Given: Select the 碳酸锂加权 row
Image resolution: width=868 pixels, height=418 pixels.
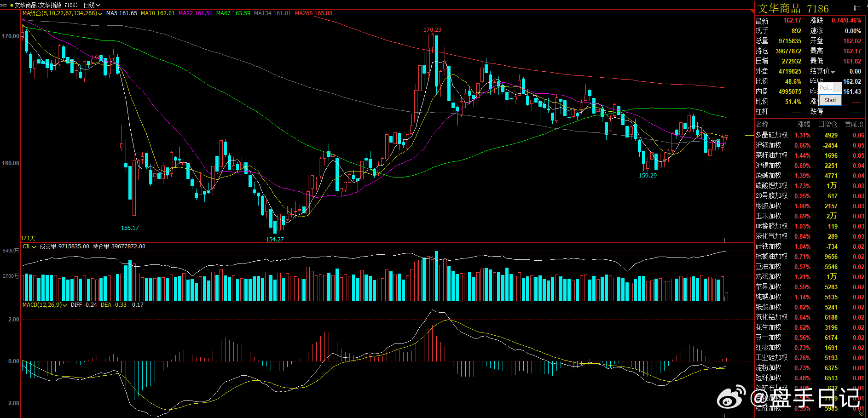Looking at the screenshot, I should tap(810, 186).
